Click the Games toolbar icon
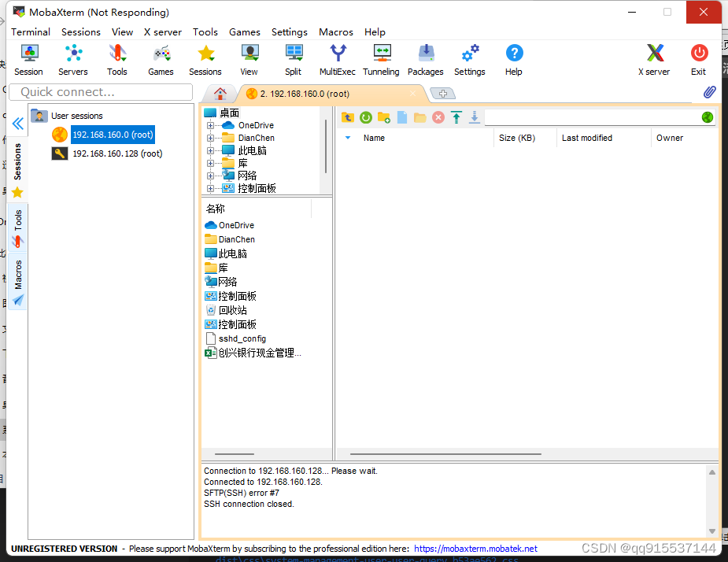Screen dimensions: 728x562 161,60
